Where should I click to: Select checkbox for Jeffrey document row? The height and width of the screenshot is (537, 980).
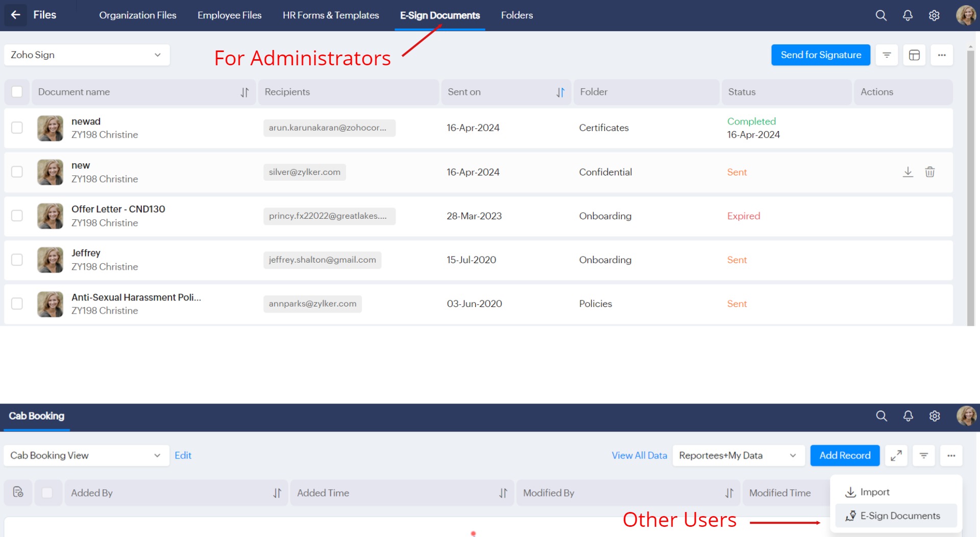pos(17,260)
